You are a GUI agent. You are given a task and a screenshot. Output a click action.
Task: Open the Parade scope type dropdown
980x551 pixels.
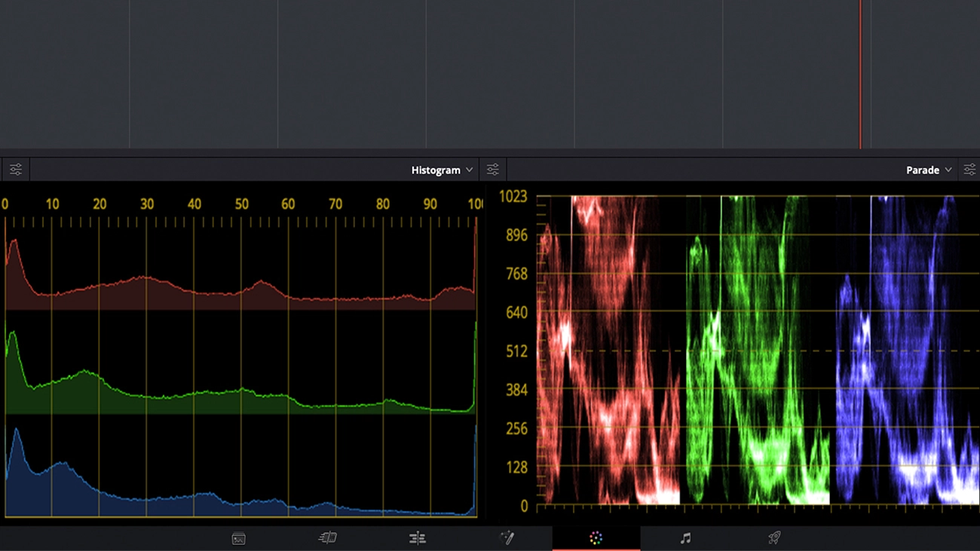click(x=929, y=170)
